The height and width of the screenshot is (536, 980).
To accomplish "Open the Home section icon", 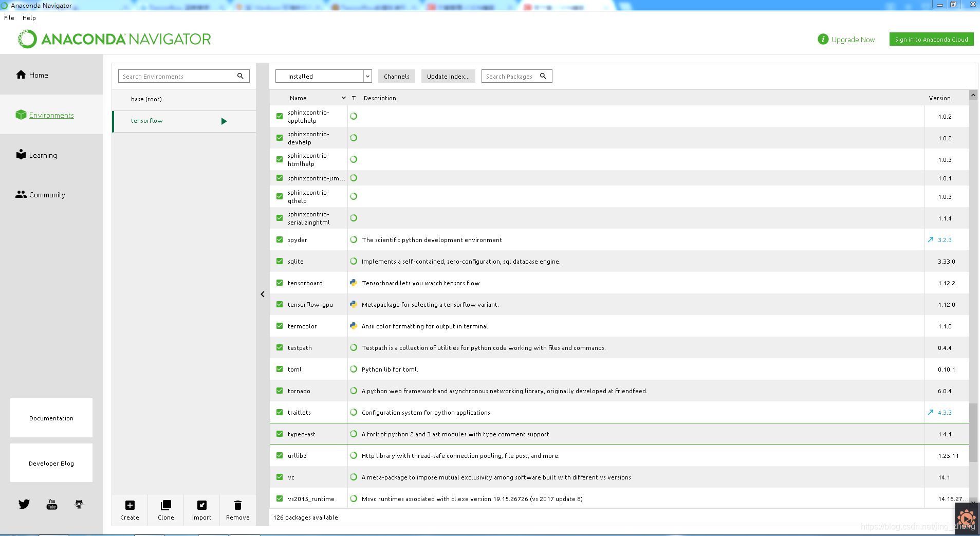I will click(x=21, y=75).
